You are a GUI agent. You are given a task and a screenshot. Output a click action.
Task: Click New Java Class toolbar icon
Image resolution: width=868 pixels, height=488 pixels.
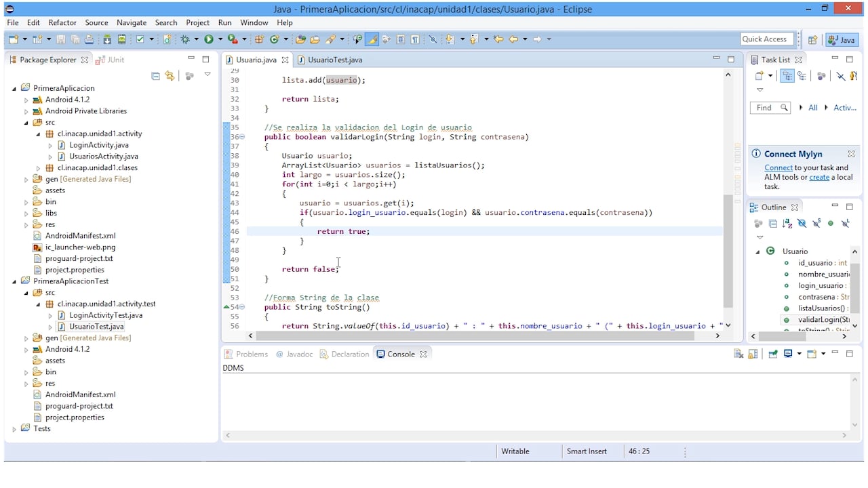tap(274, 39)
